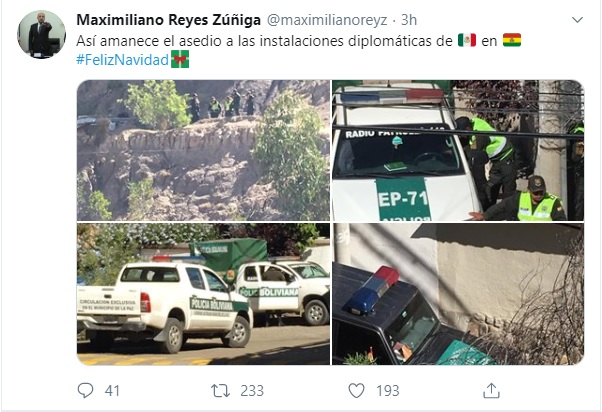
Task: Open the Policia Boliviana pickup trucks photo
Action: click(x=203, y=294)
